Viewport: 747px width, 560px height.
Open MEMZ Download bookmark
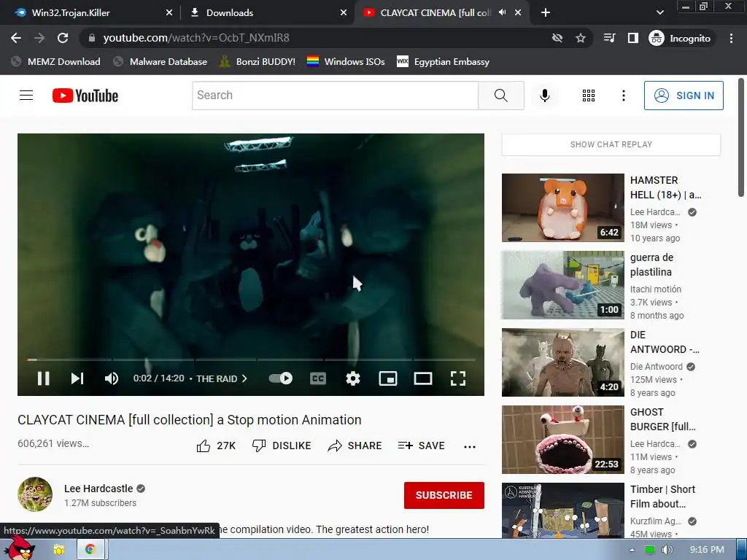click(x=55, y=61)
